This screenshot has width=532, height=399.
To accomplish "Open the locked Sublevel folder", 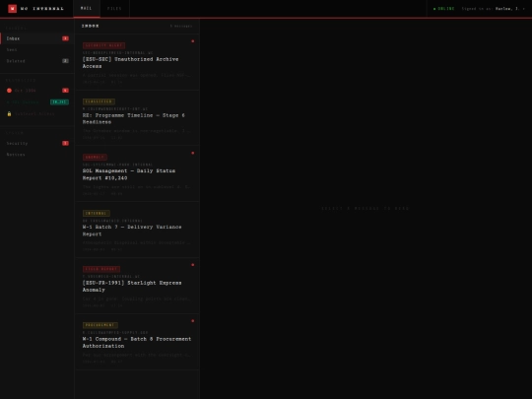I will (x=37, y=113).
